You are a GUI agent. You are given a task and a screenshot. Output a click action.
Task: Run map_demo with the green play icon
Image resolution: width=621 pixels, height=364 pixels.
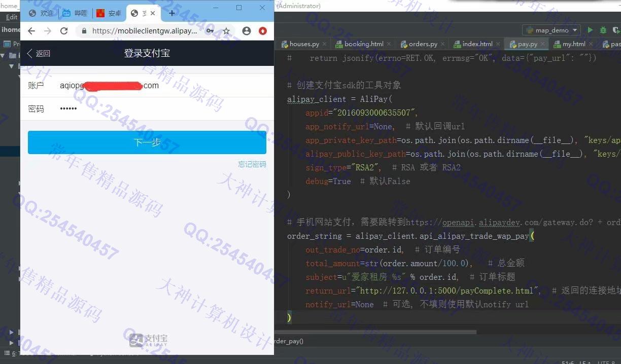tap(590, 30)
